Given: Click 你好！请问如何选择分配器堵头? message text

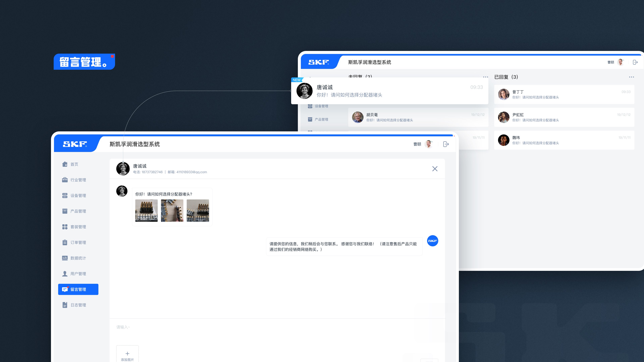Looking at the screenshot, I should (x=164, y=194).
